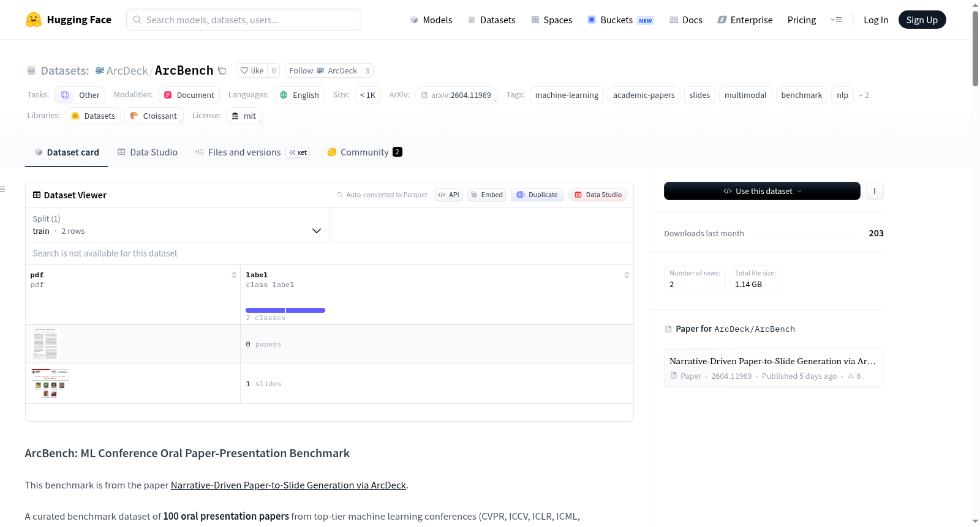Sort by the pdf column

[x=234, y=275]
